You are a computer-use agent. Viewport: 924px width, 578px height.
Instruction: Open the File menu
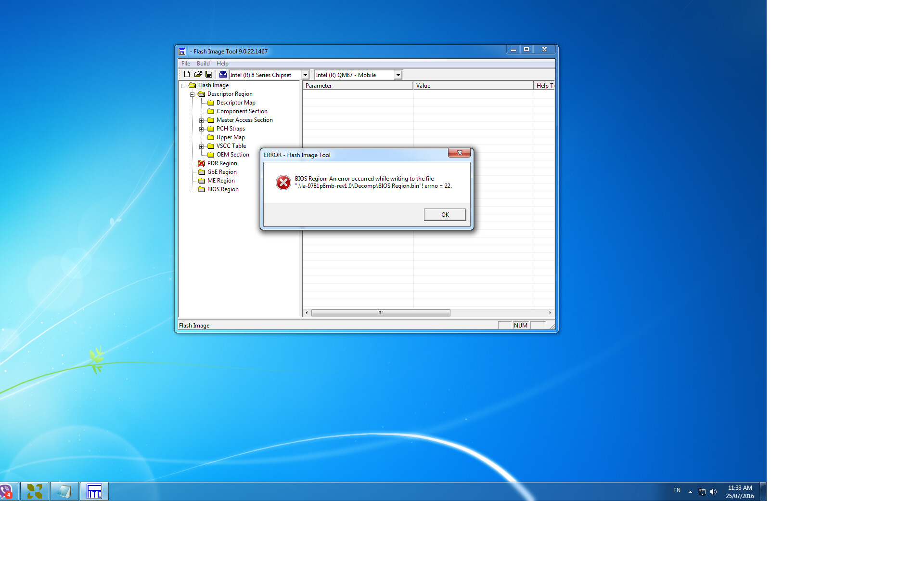[186, 64]
